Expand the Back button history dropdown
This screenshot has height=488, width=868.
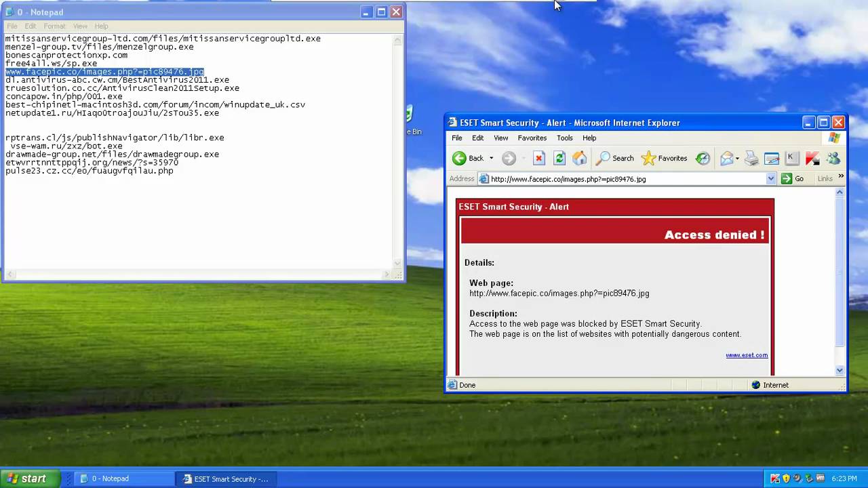(492, 159)
